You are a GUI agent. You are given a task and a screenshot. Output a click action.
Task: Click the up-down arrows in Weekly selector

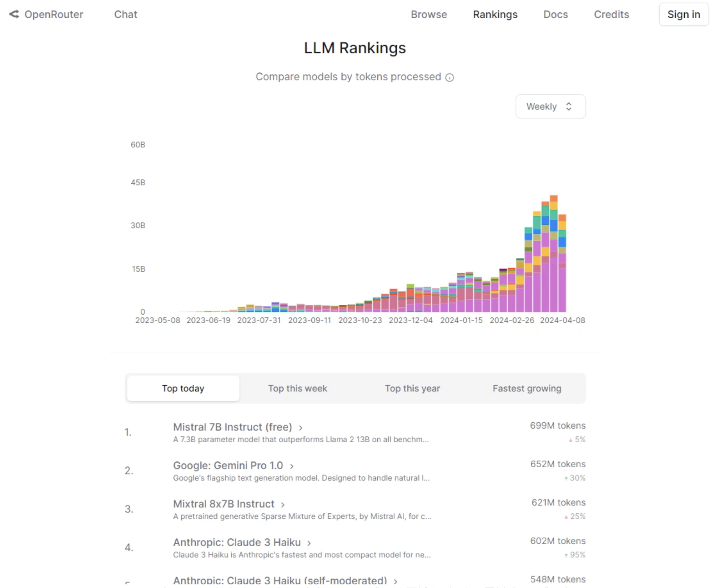568,107
